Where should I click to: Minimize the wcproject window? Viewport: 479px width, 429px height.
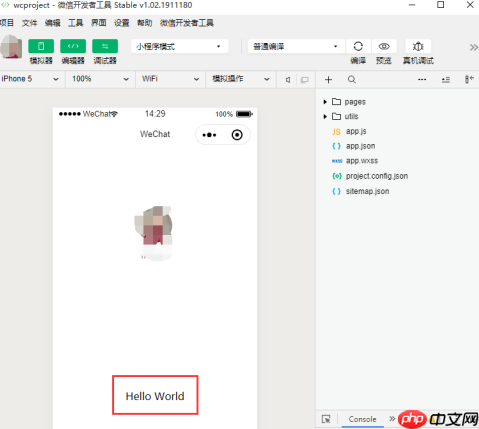click(412, 5)
